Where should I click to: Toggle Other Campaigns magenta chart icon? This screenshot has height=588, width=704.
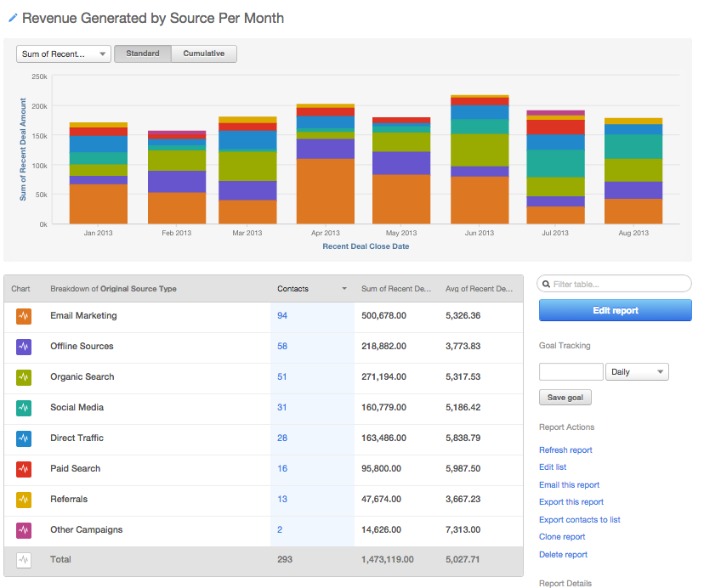point(24,530)
